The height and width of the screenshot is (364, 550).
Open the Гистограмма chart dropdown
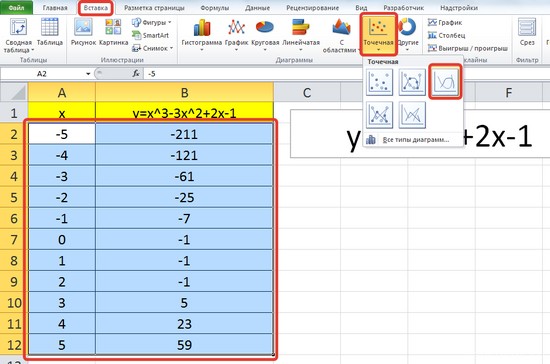pos(201,35)
